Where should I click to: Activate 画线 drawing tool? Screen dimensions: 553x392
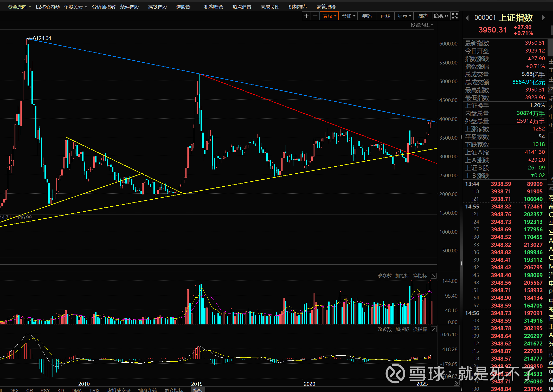coord(385,16)
